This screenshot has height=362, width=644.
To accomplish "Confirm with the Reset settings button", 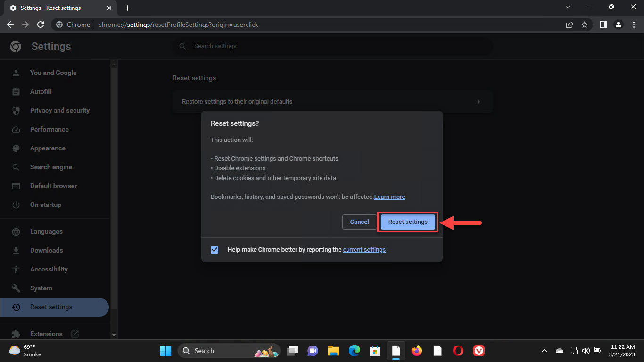I will (x=408, y=222).
